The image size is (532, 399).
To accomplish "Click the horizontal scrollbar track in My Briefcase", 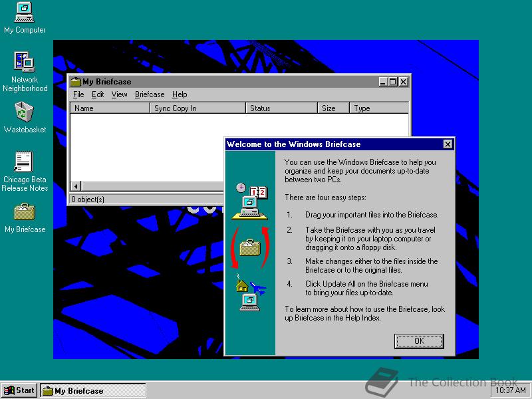I will [153, 186].
